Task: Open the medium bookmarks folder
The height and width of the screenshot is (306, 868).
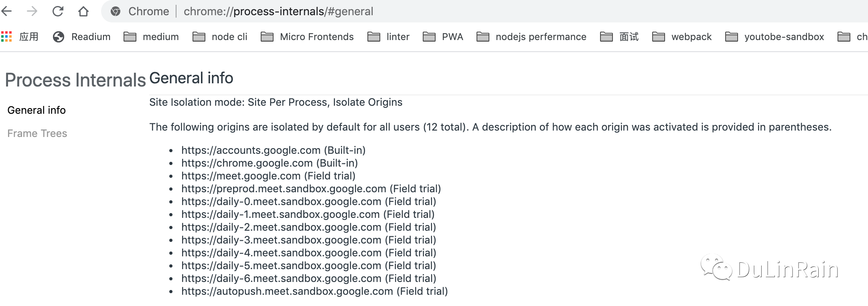Action: 151,37
